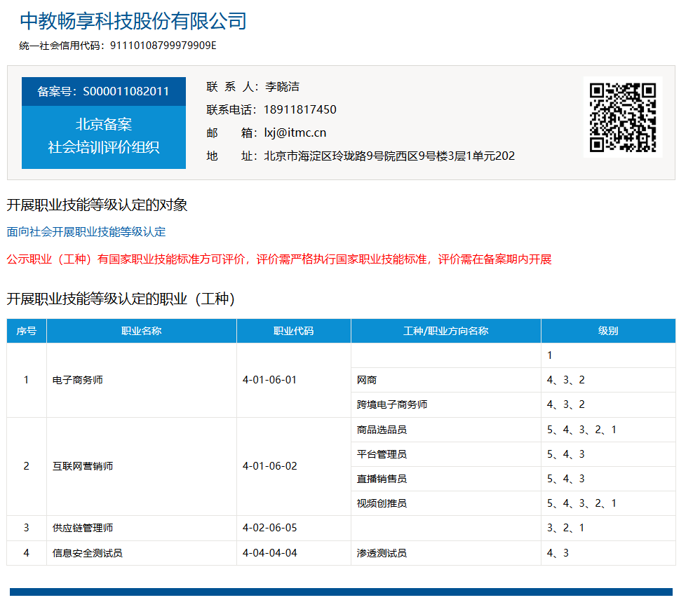Click the 直播销售员 direction cell
The width and height of the screenshot is (700, 600).
pos(382,479)
